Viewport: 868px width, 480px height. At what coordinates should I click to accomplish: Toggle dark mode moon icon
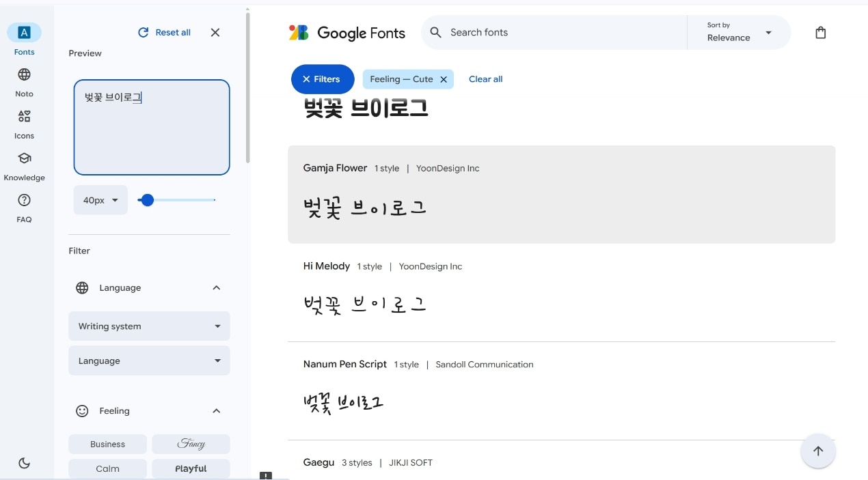coord(24,463)
